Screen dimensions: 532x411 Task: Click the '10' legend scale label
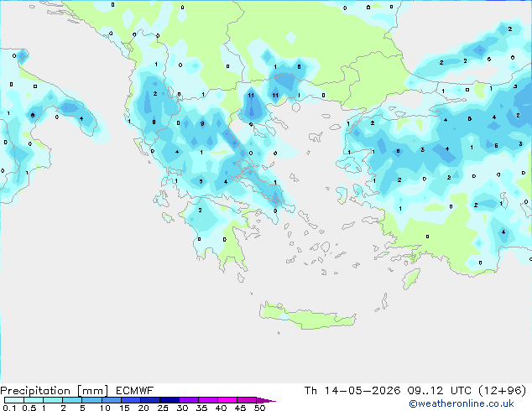click(105, 408)
